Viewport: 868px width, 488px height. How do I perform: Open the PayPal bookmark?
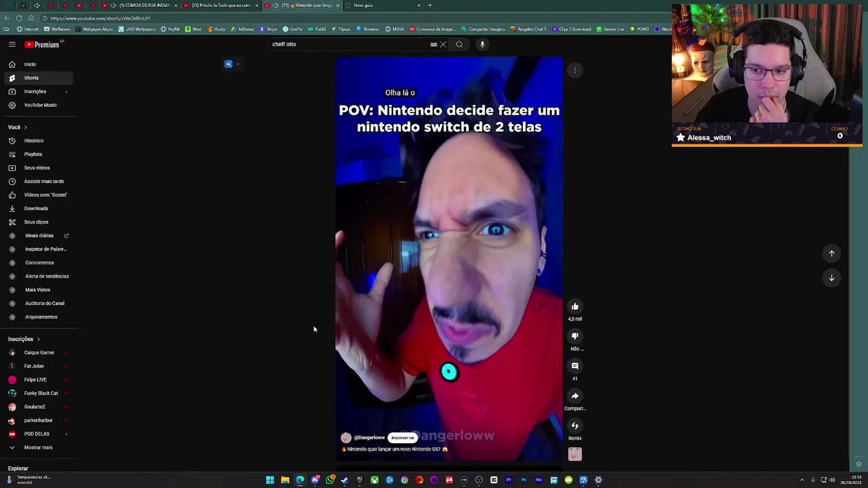point(170,29)
